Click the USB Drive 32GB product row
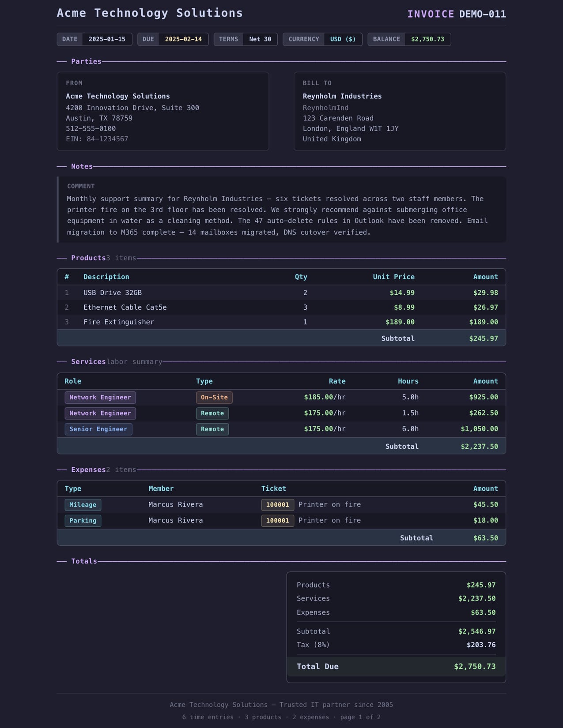Image resolution: width=563 pixels, height=728 pixels. 281,293
